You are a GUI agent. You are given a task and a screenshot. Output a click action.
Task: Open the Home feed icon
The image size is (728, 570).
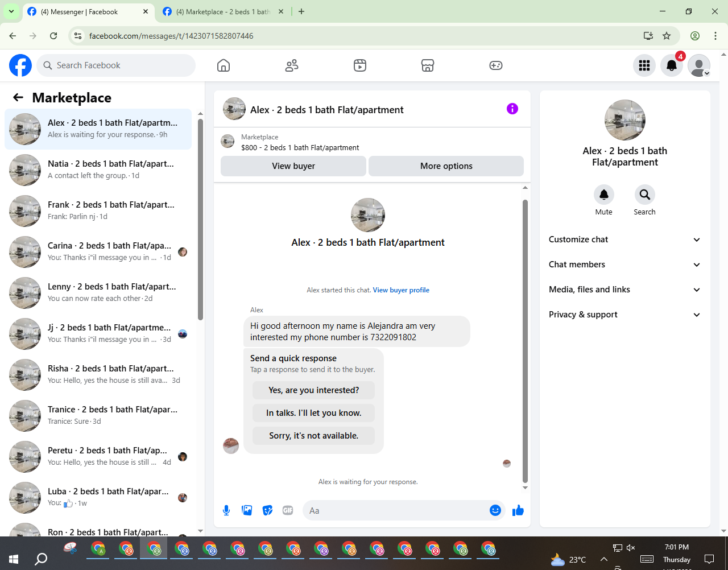[224, 65]
